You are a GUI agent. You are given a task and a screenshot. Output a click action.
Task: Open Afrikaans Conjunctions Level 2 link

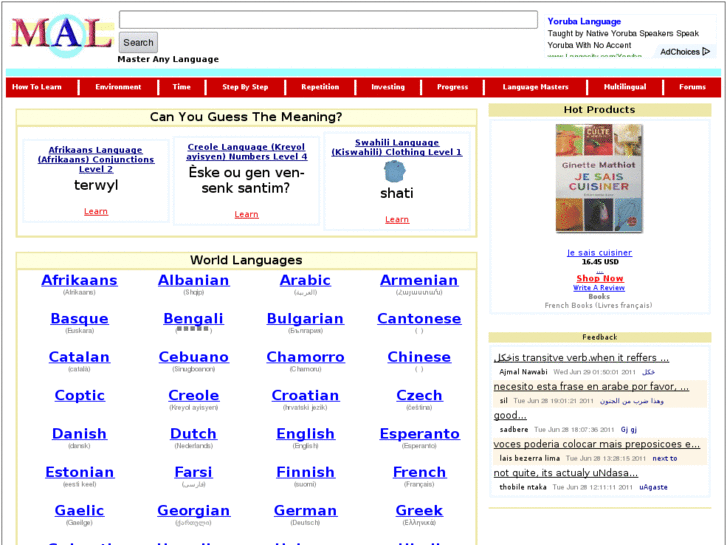[x=96, y=160]
